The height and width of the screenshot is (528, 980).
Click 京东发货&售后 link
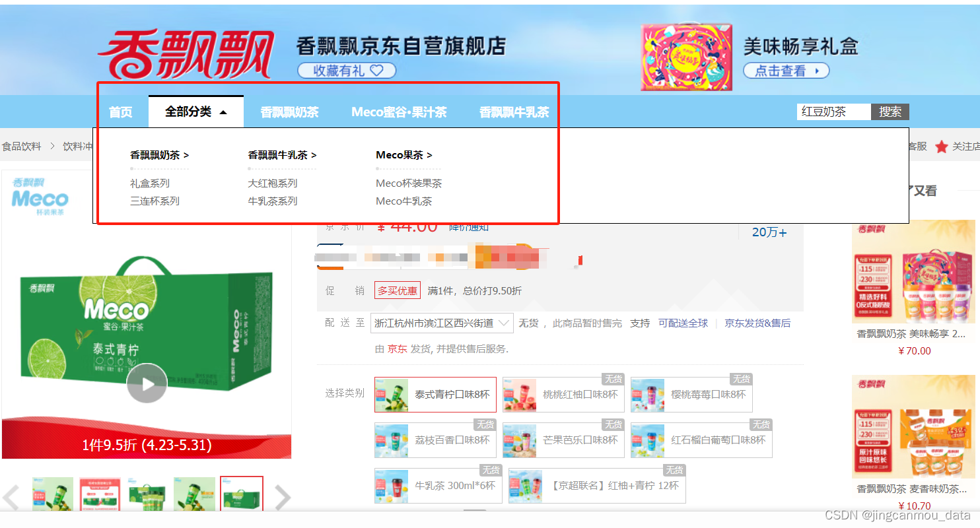click(757, 323)
